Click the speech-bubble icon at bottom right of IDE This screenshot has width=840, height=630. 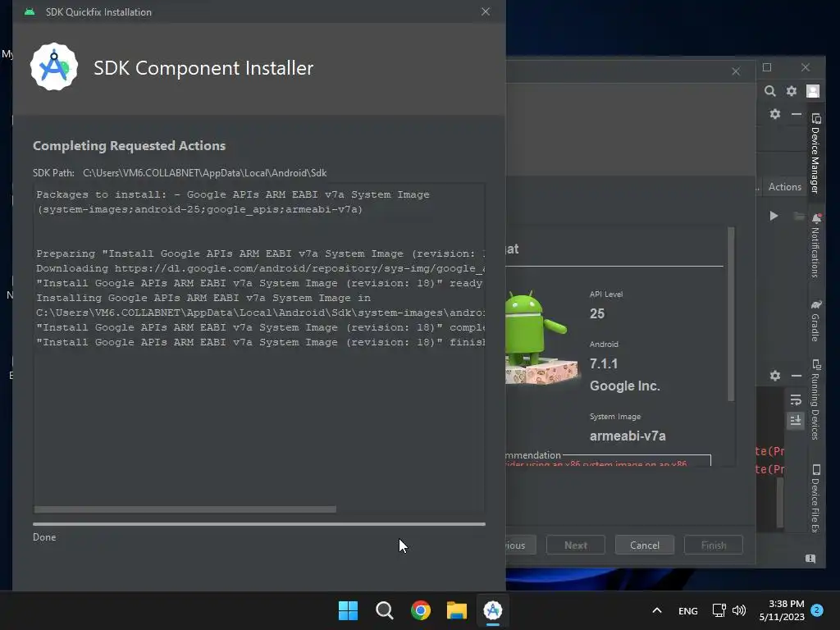click(x=810, y=559)
